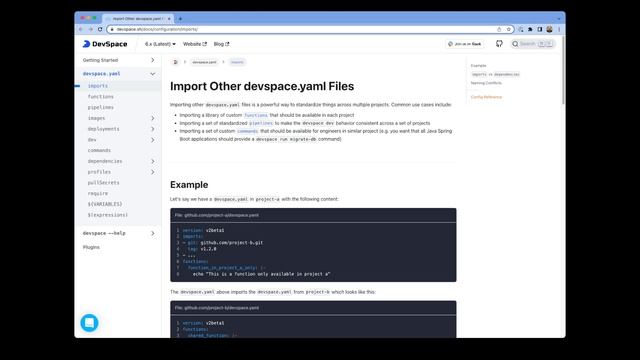Open the pipelines sidebar entry
Image resolution: width=640 pixels, height=360 pixels.
point(101,107)
